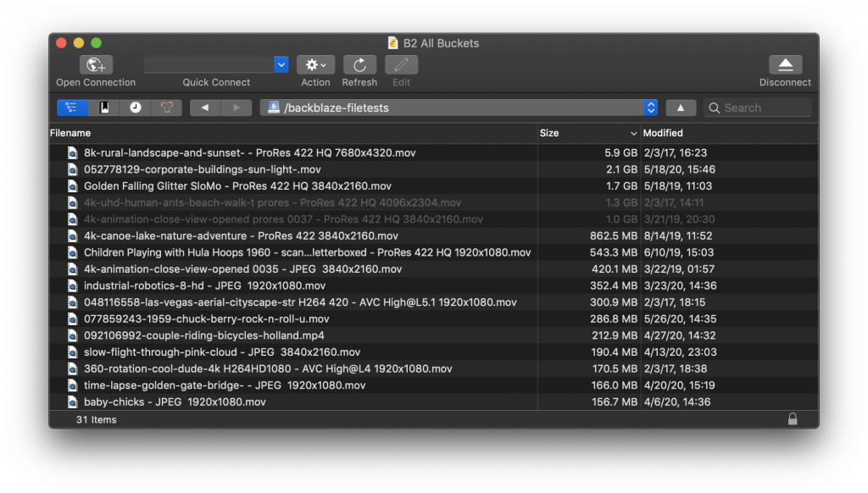Click file icon of time-lapse-golden-gate row
Viewport: 868px width, 493px height.
[73, 385]
